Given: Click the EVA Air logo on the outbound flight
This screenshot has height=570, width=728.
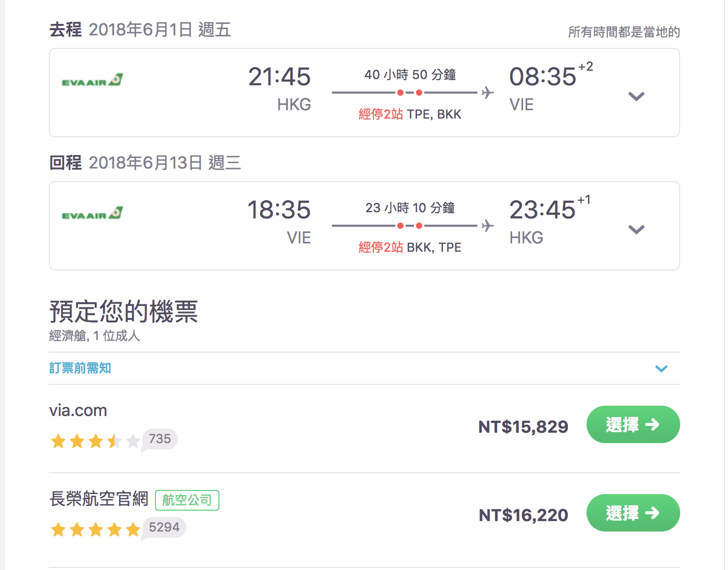Looking at the screenshot, I should tap(93, 80).
